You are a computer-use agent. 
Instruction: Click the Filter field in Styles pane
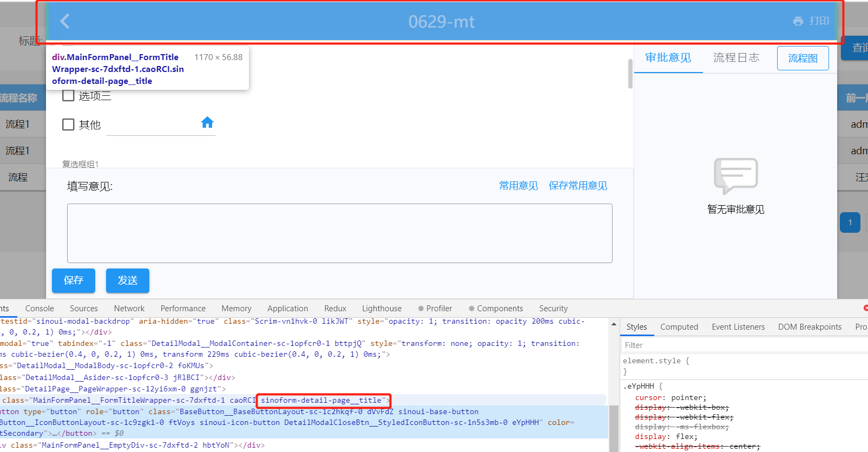click(x=744, y=345)
